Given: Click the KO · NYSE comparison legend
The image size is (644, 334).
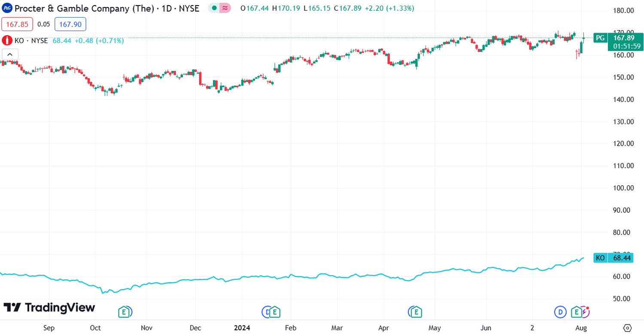Looking at the screenshot, I should pyautogui.click(x=32, y=41).
